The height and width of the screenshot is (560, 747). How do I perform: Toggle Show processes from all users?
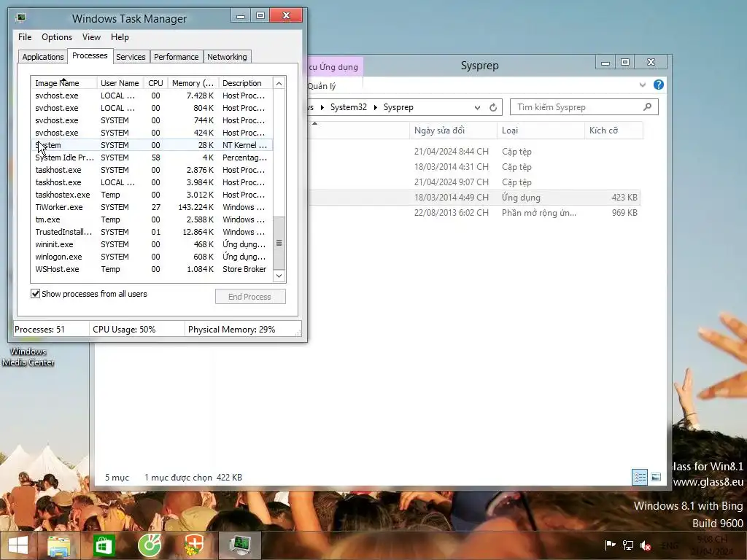pyautogui.click(x=35, y=294)
